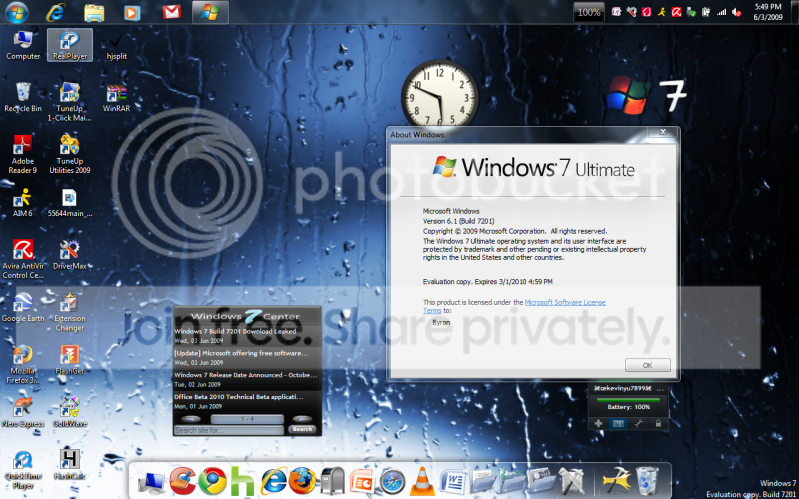Click the 'Search site for...' field
Image resolution: width=799 pixels, height=499 pixels.
[x=229, y=430]
